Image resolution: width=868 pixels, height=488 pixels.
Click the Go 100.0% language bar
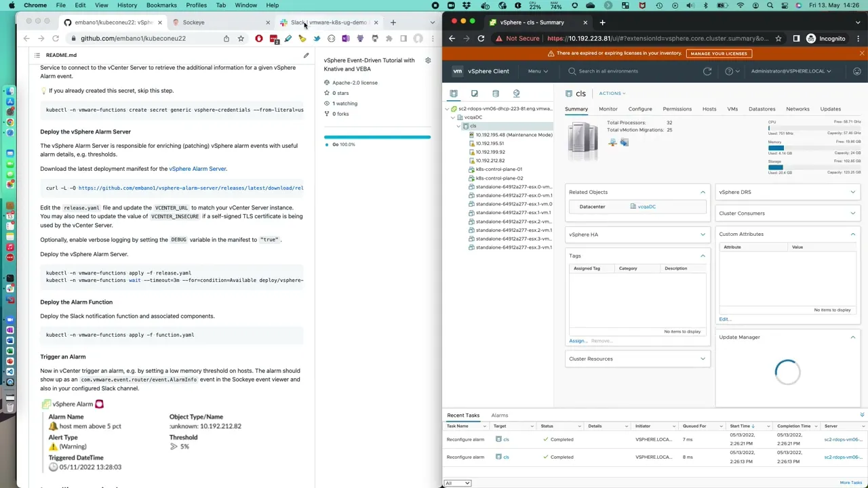coord(377,137)
